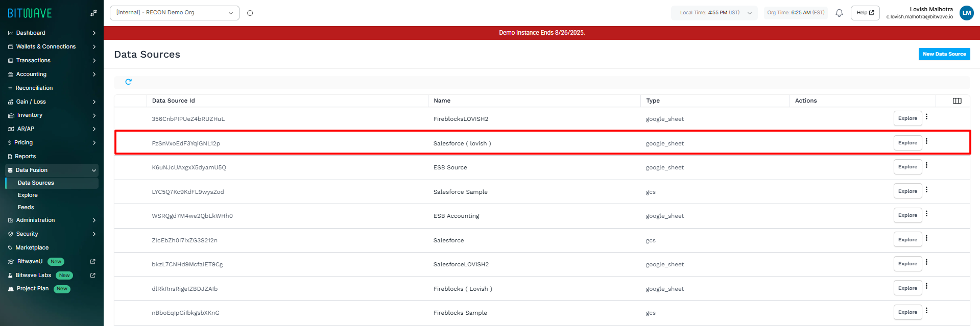Click the Org Time display
Screen dimensions: 980x326
click(796, 13)
